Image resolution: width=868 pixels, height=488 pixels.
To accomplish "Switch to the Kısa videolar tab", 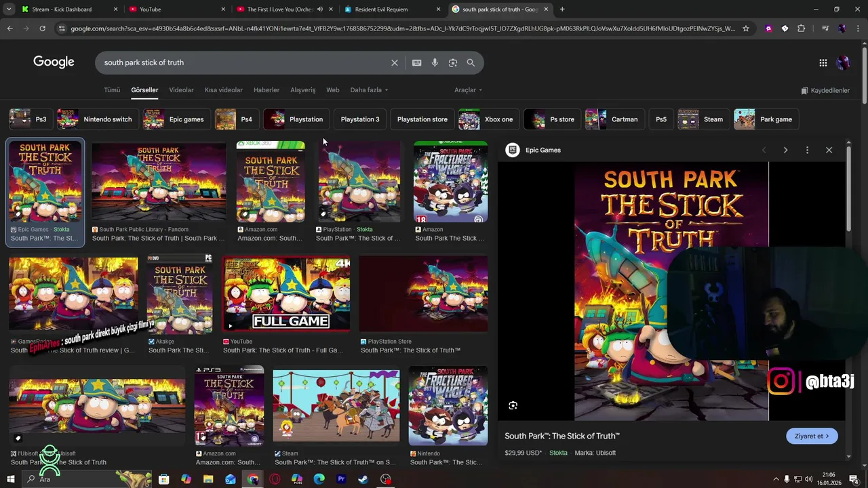I will 223,90.
